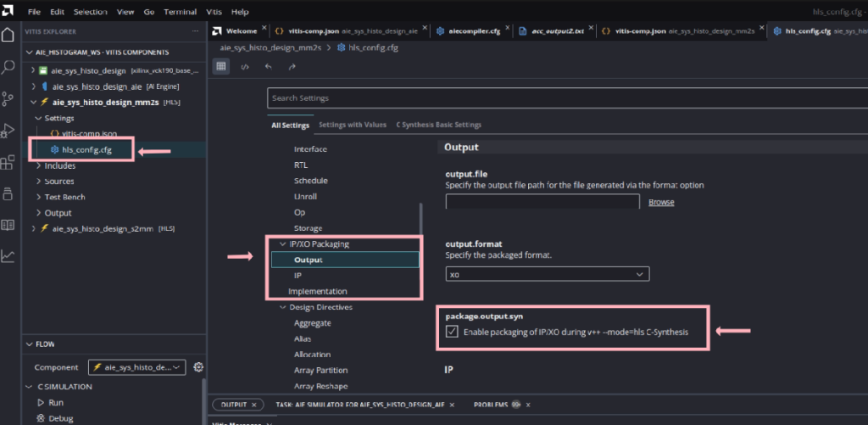This screenshot has height=425, width=868.
Task: Collapse the FLOW panel section
Action: tap(30, 344)
